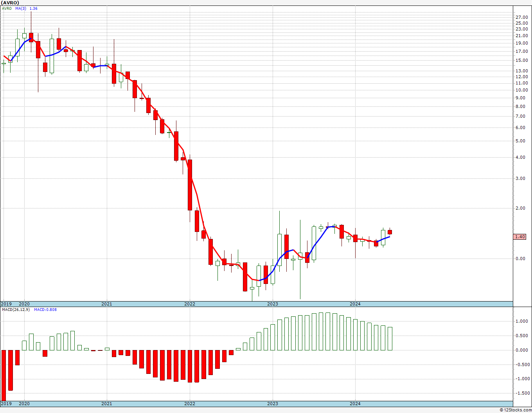Click the last green MACD histogram bar

(x=390, y=339)
